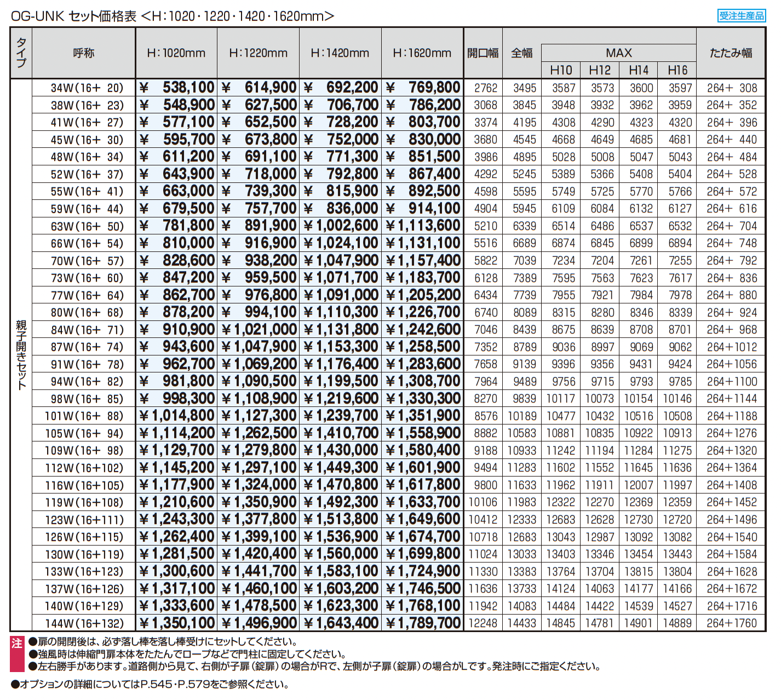Click option details note P.545・P.579

click(x=150, y=684)
